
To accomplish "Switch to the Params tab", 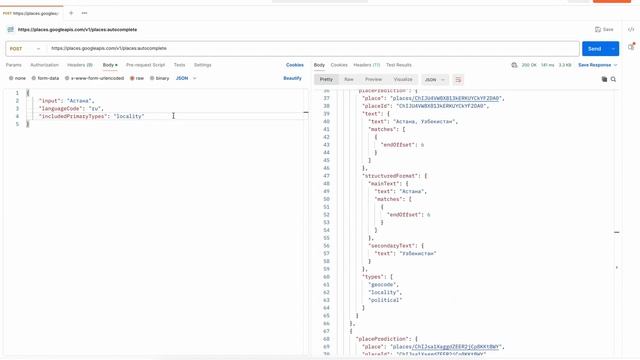I will (x=13, y=65).
